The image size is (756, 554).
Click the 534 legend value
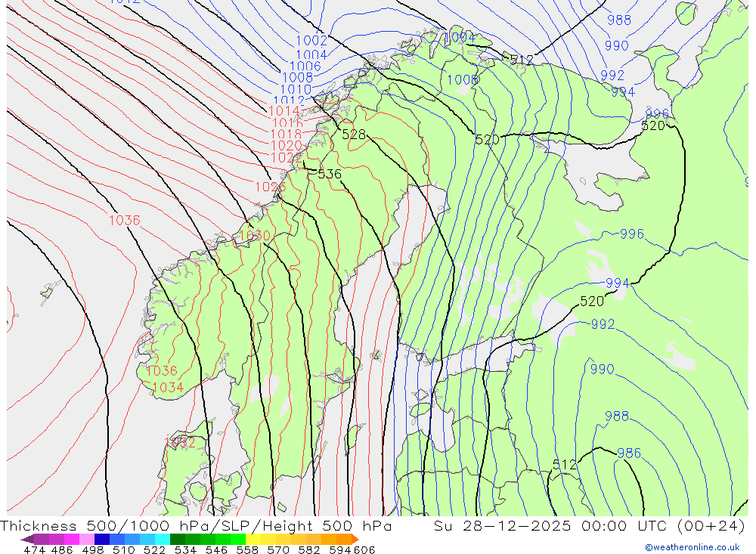pos(185,549)
